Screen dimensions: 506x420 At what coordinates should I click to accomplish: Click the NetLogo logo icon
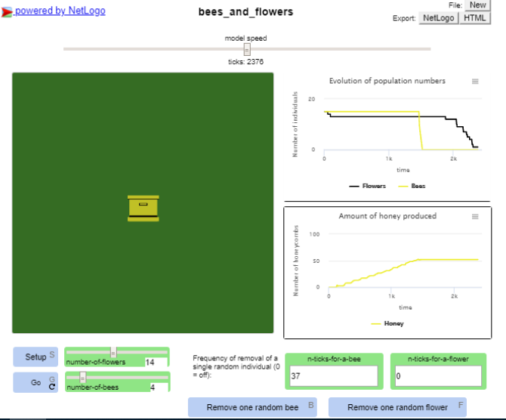click(x=7, y=12)
